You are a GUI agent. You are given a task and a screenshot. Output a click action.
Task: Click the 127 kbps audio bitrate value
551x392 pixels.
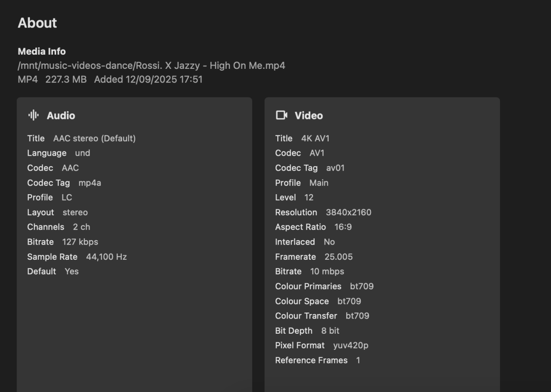(80, 242)
